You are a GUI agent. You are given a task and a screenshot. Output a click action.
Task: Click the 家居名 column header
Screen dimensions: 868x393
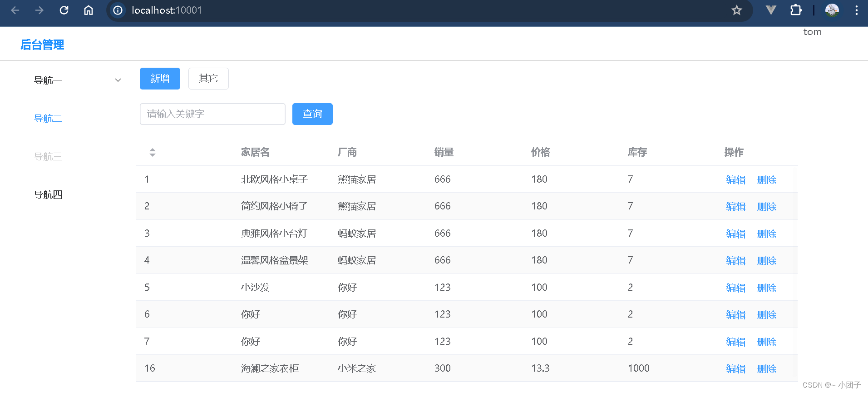pyautogui.click(x=255, y=152)
